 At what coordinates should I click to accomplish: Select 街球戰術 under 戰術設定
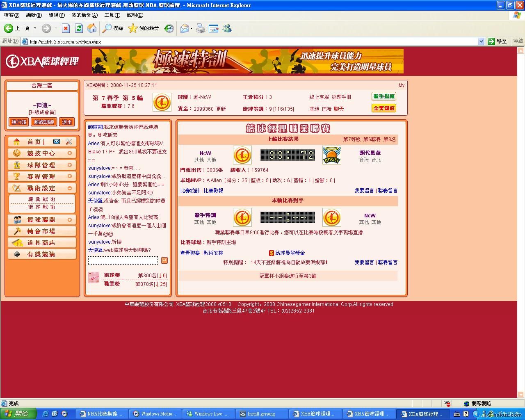pyautogui.click(x=42, y=207)
